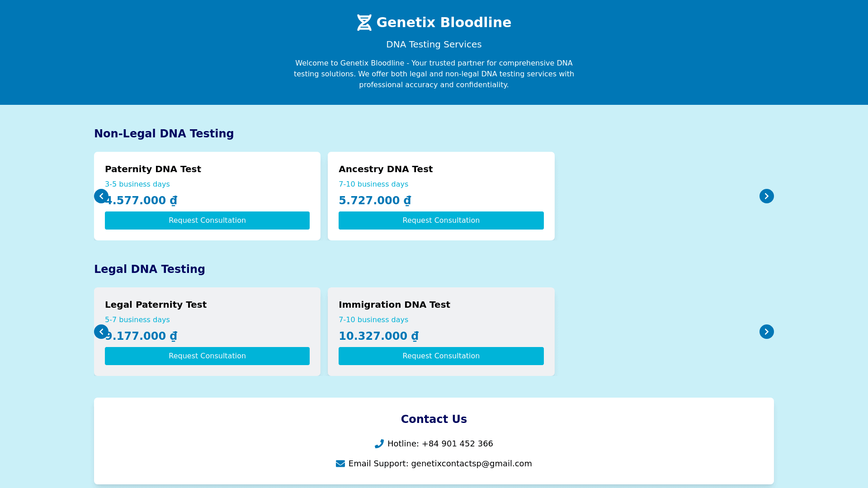Click the Non-Legal DNA Testing section heading
The width and height of the screenshot is (868, 488).
[164, 134]
